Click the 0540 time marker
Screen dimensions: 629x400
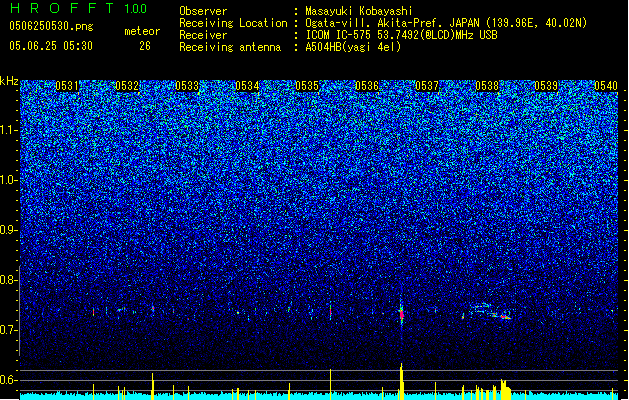606,86
